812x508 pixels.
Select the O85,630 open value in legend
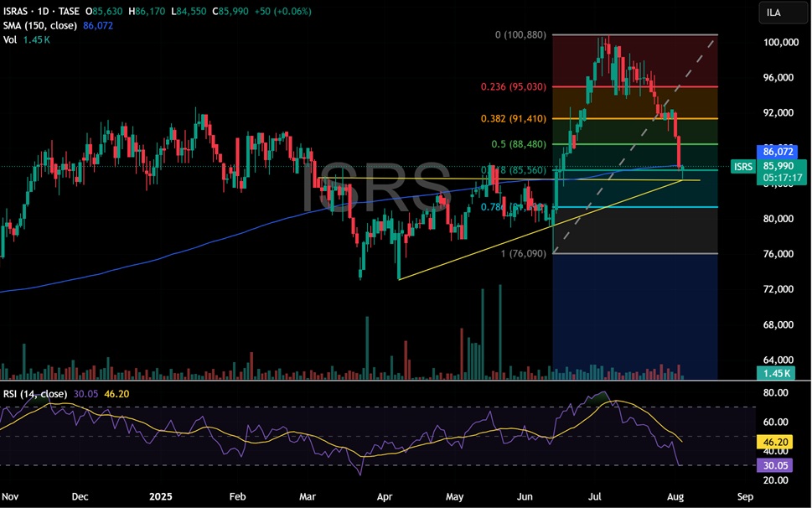[x=104, y=11]
